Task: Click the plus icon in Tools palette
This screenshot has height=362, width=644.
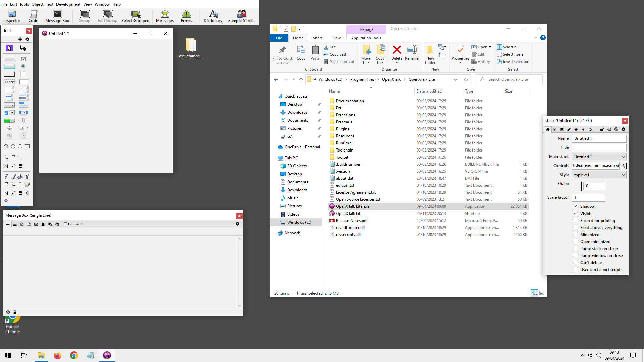Action: [20, 39]
